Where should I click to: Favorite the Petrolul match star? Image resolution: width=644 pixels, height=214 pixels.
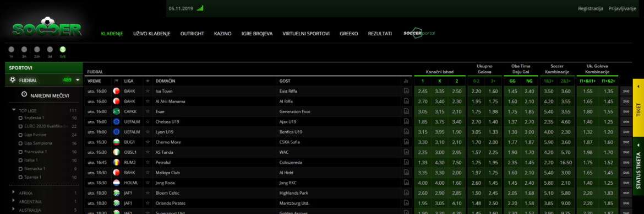[148, 163]
